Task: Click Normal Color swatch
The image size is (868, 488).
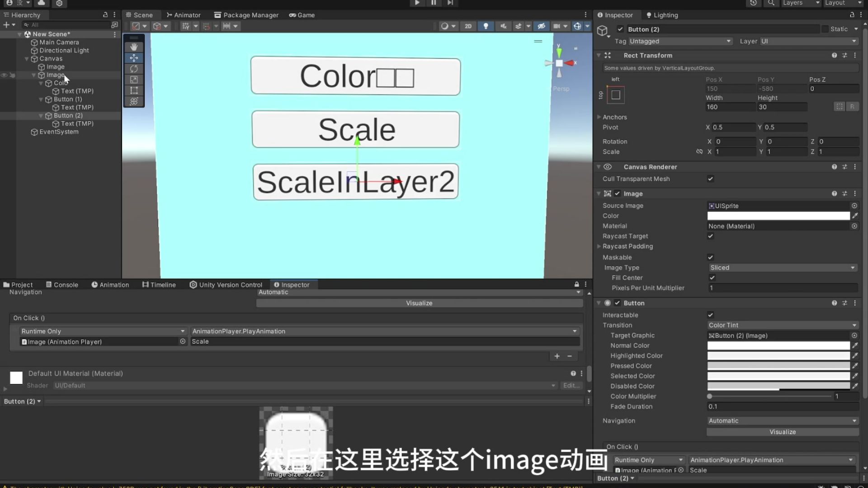Action: pyautogui.click(x=778, y=346)
